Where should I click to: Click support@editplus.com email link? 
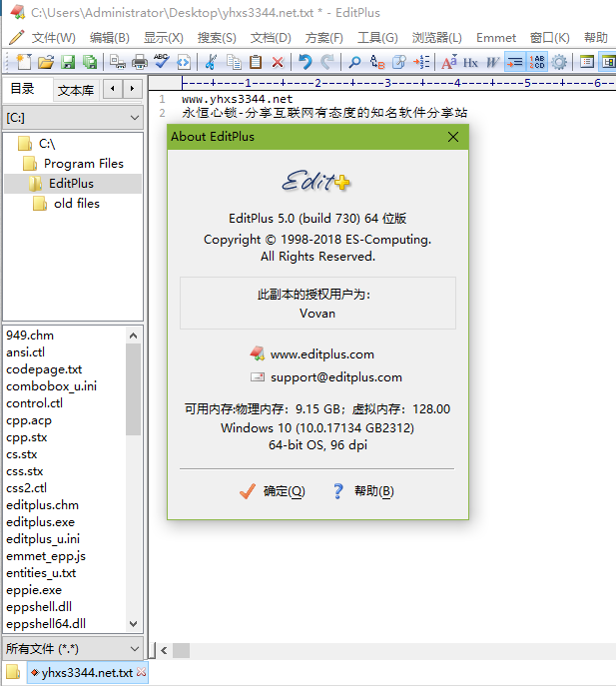(x=336, y=377)
